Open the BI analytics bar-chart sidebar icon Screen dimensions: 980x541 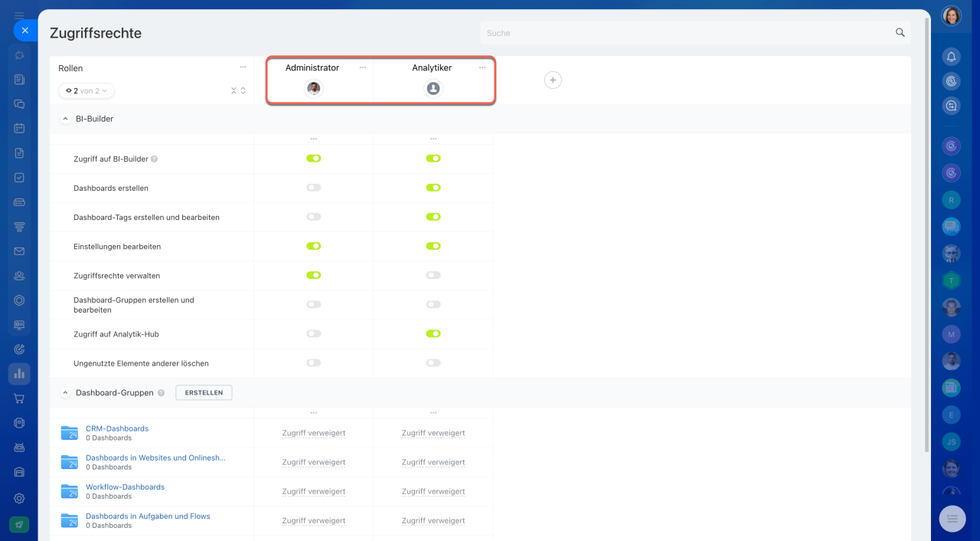[x=19, y=374]
